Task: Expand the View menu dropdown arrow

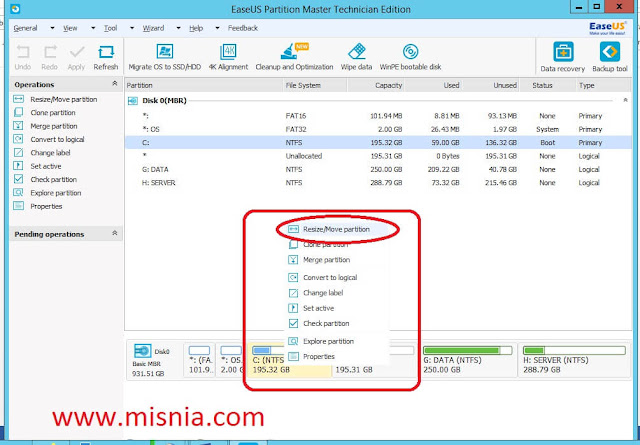Action: tap(93, 28)
